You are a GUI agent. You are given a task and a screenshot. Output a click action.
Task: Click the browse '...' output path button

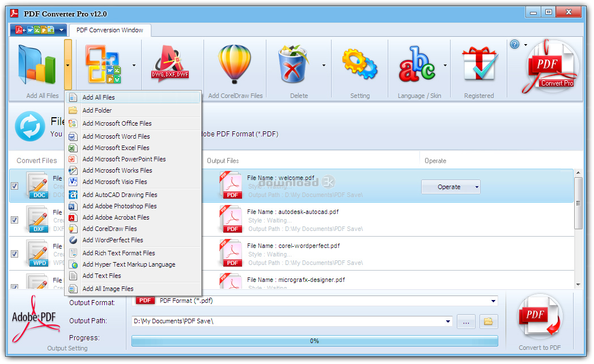tap(466, 322)
